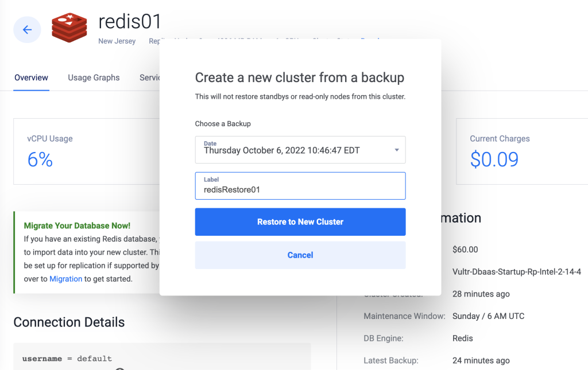Click the Current Charges $0.09 amount

pos(494,159)
